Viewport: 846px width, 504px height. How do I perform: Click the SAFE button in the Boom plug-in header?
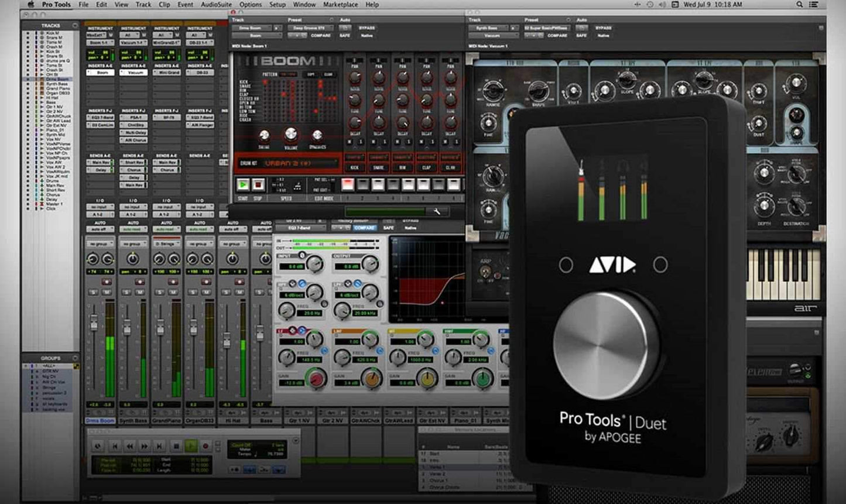click(x=344, y=35)
